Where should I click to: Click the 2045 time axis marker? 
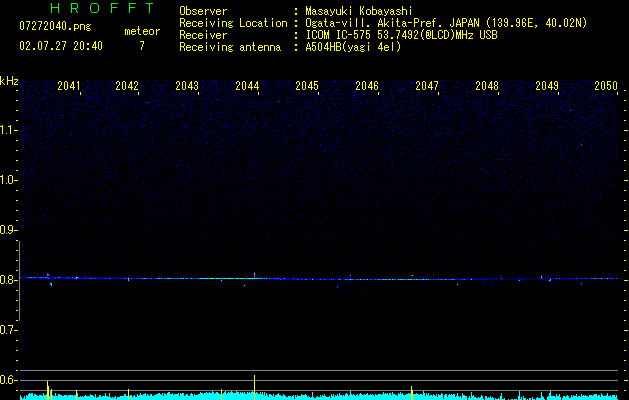pyautogui.click(x=307, y=86)
